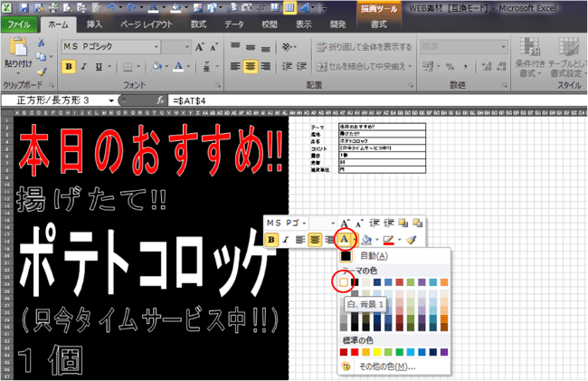588x381 pixels.
Task: Open the mini toolbar font name dropdown
Action: point(305,224)
